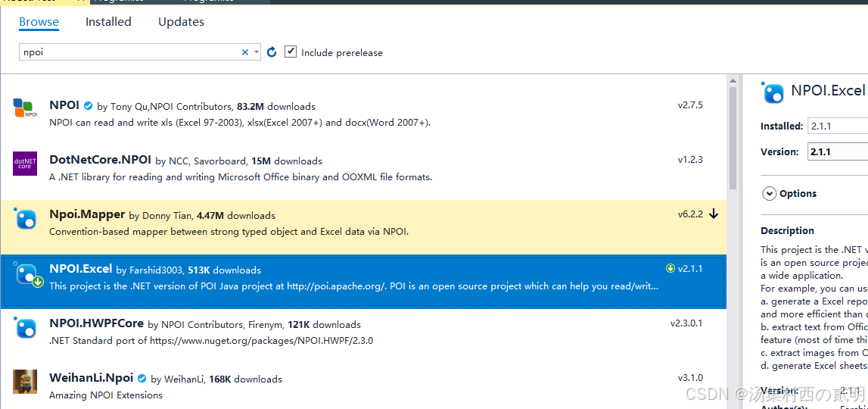Click the v1.2.3 version label
The image size is (868, 409).
[x=690, y=160]
